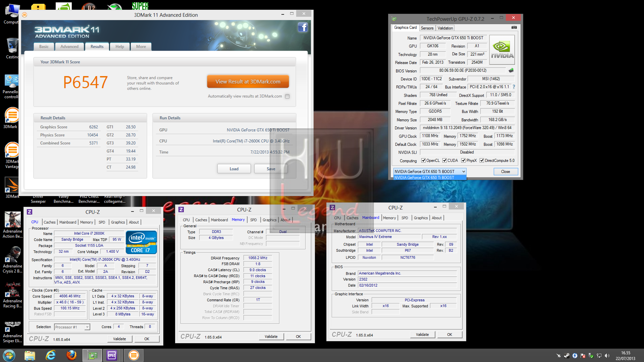This screenshot has width=644, height=362.
Task: Click the blue lightning bolt tray icon
Action: point(575,356)
